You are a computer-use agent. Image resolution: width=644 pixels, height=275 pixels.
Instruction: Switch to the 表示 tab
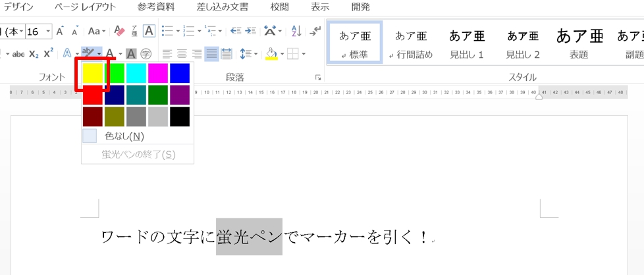(320, 7)
